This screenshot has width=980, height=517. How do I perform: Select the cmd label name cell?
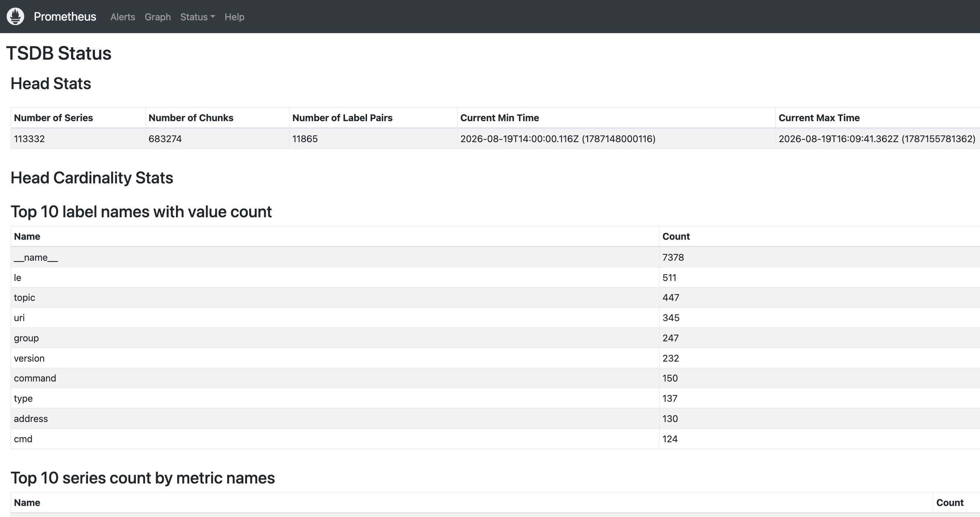[x=335, y=439]
